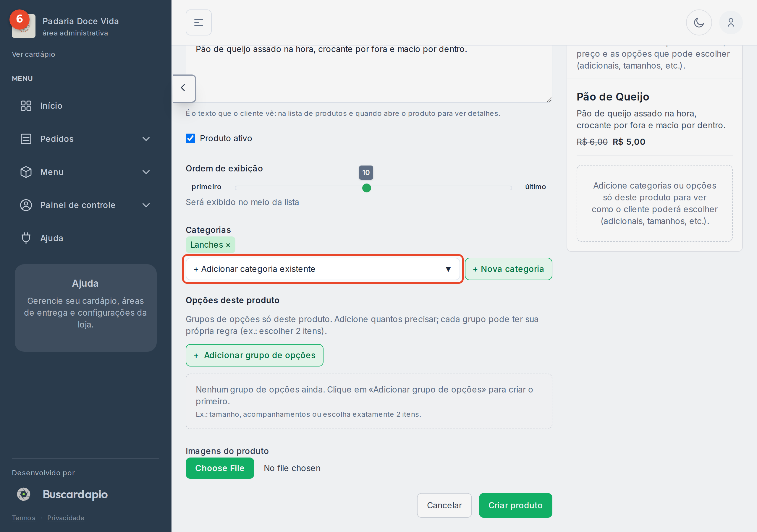Open Pedidos menu item
This screenshot has height=532, width=757.
pos(85,139)
